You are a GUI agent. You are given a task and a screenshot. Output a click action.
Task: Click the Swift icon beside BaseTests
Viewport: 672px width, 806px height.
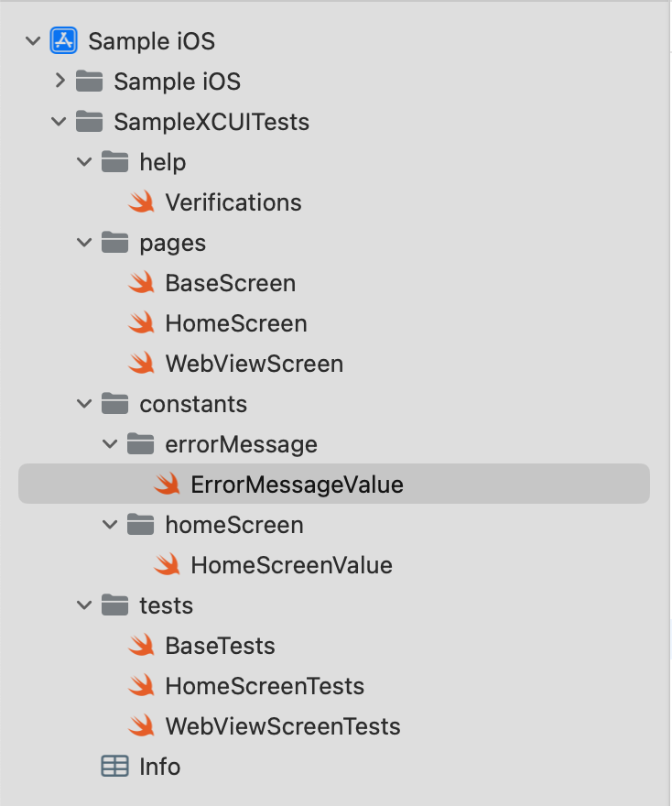coord(141,646)
